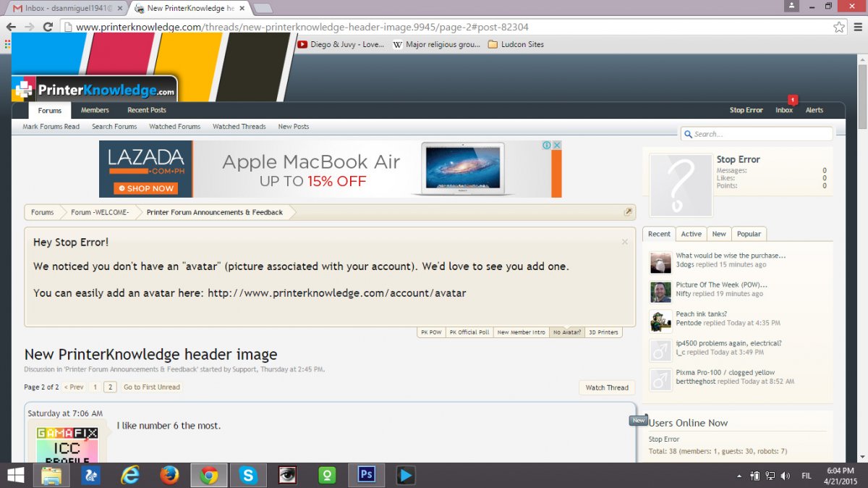Click the AdChoices info icon on the ad
The image size is (868, 488).
(548, 146)
